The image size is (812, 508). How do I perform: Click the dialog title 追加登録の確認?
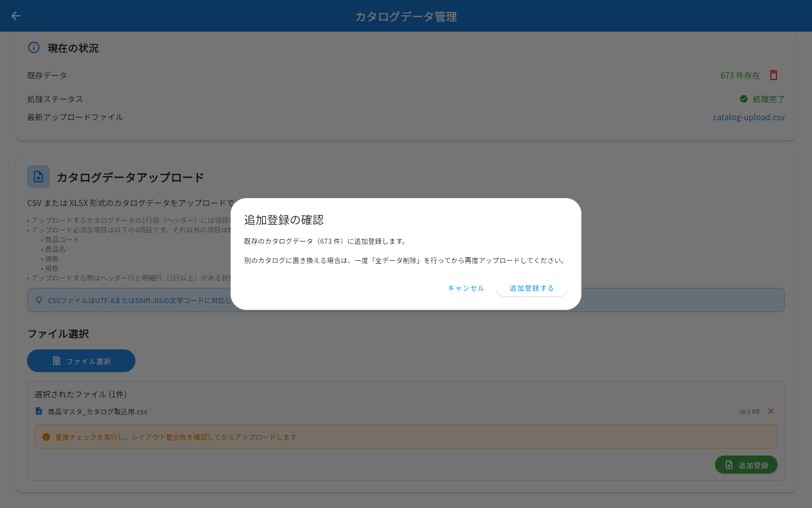[284, 220]
